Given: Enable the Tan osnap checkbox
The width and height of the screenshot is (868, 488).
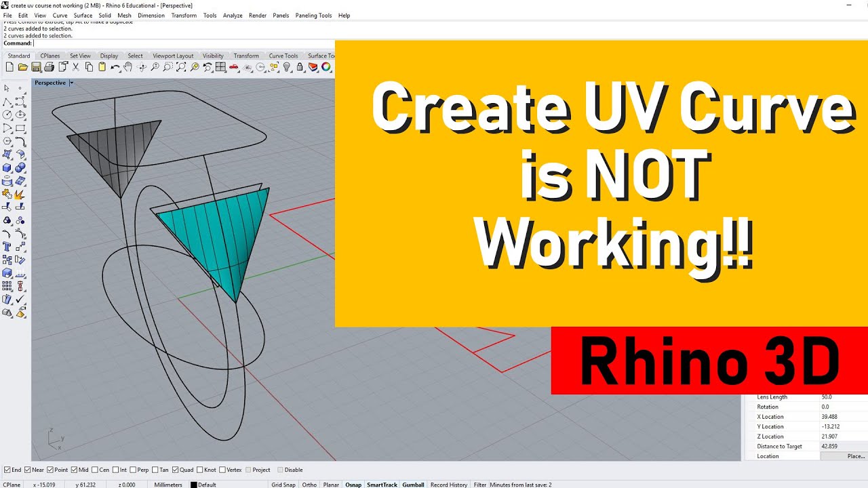Looking at the screenshot, I should pyautogui.click(x=155, y=470).
